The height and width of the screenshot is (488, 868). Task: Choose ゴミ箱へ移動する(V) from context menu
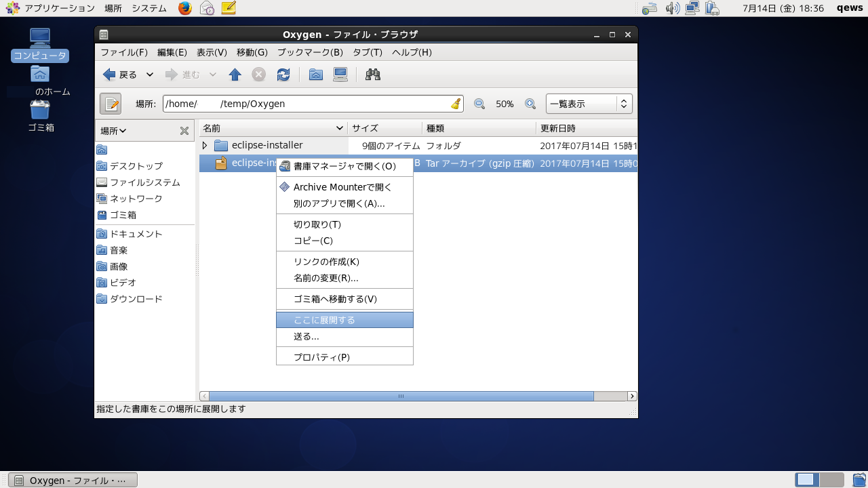click(x=344, y=299)
